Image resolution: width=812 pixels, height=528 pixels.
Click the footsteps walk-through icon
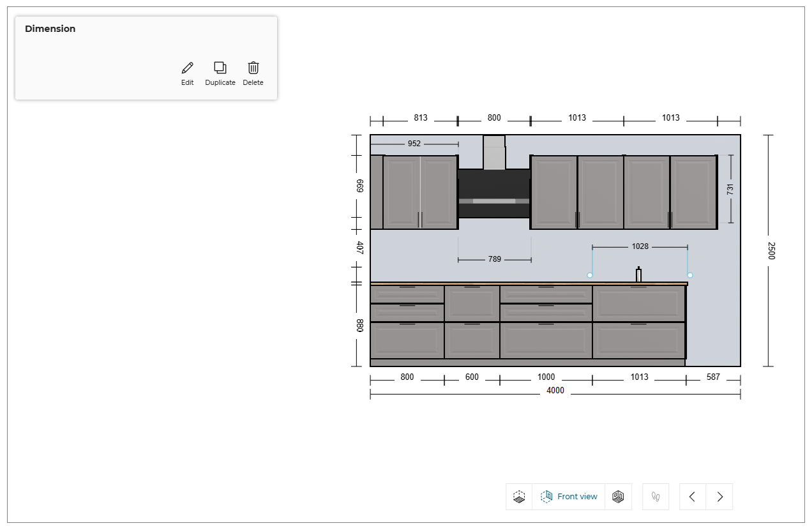[x=655, y=497]
